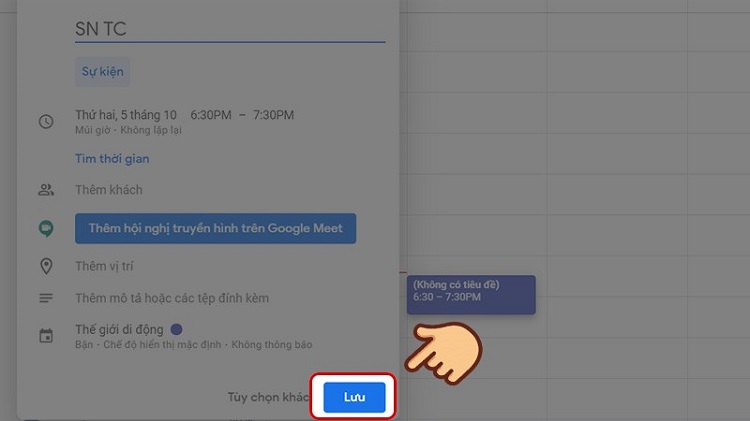The width and height of the screenshot is (750, 421).
Task: Click the calendar icon near Thế giới di động
Action: point(46,336)
